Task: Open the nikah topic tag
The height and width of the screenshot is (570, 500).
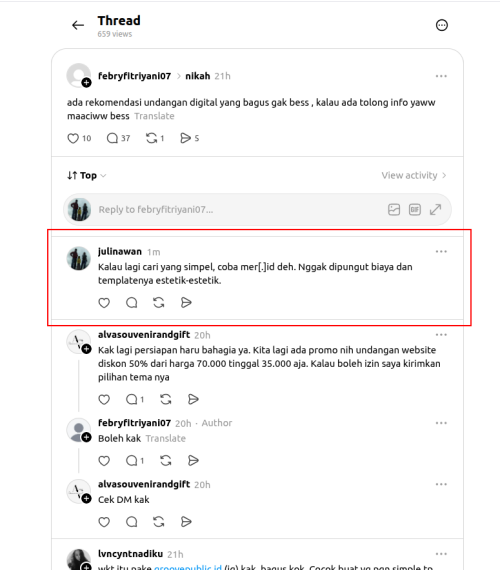Action: [197, 76]
